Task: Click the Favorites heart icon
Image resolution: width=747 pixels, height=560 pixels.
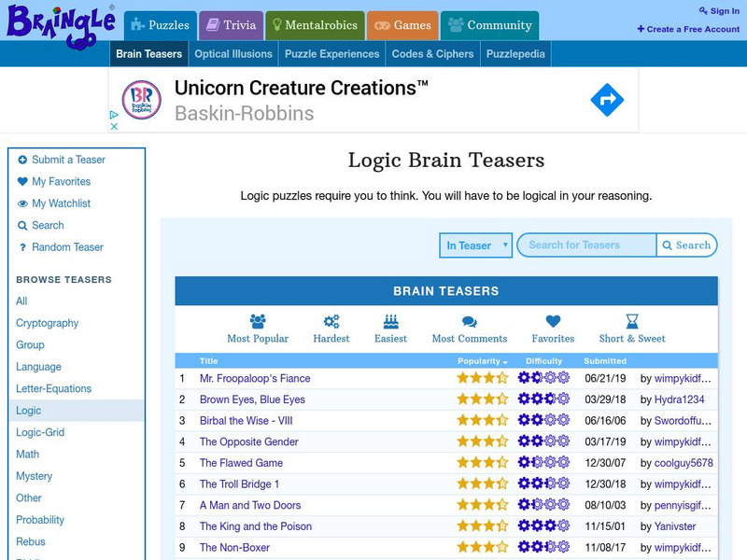Action: [553, 321]
